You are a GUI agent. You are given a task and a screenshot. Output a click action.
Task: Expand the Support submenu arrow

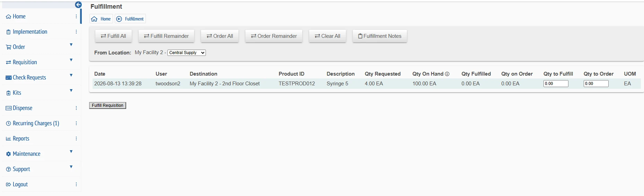tap(71, 167)
